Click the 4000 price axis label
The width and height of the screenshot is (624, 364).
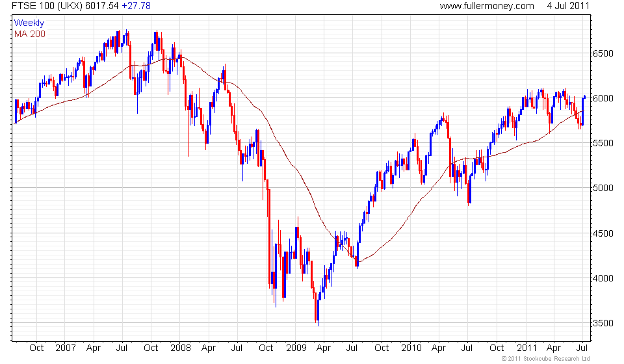coord(603,278)
